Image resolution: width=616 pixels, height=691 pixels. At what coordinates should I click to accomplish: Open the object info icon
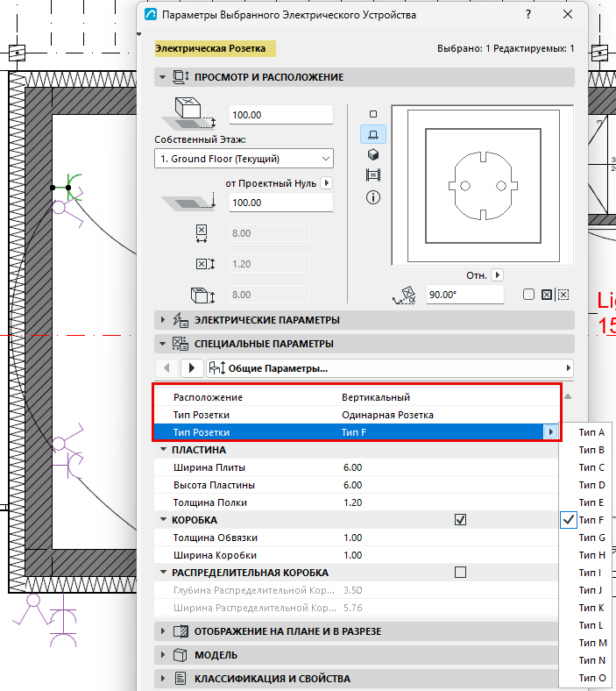point(373,197)
